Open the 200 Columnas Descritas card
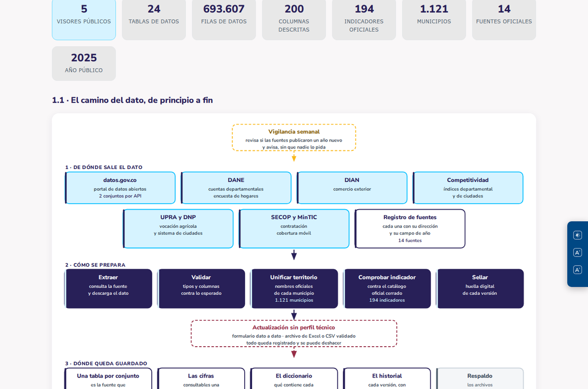The height and width of the screenshot is (389, 588). pyautogui.click(x=294, y=19)
